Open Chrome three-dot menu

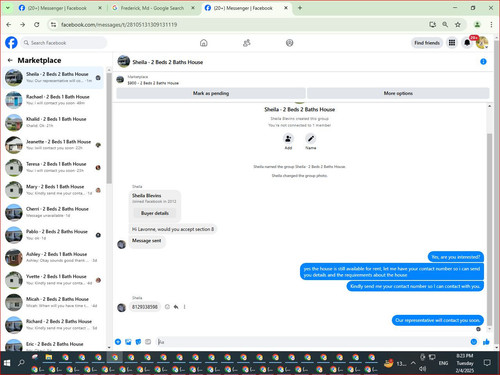[x=491, y=24]
